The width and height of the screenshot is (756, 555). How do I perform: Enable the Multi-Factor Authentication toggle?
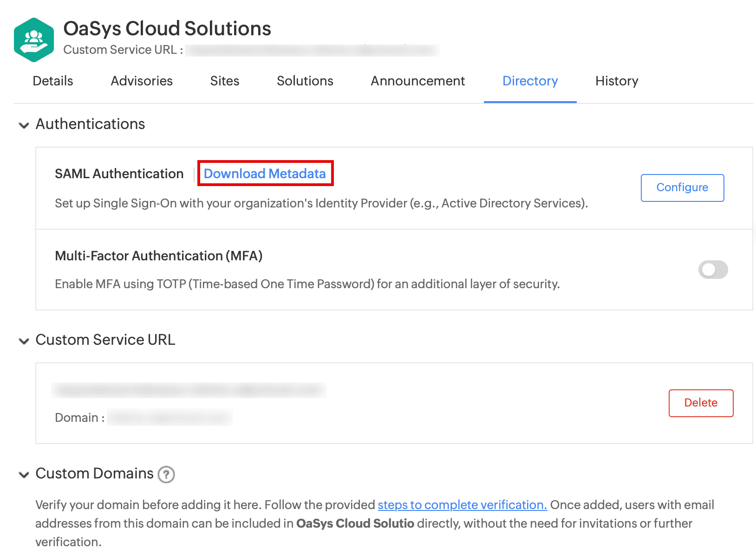click(x=712, y=270)
